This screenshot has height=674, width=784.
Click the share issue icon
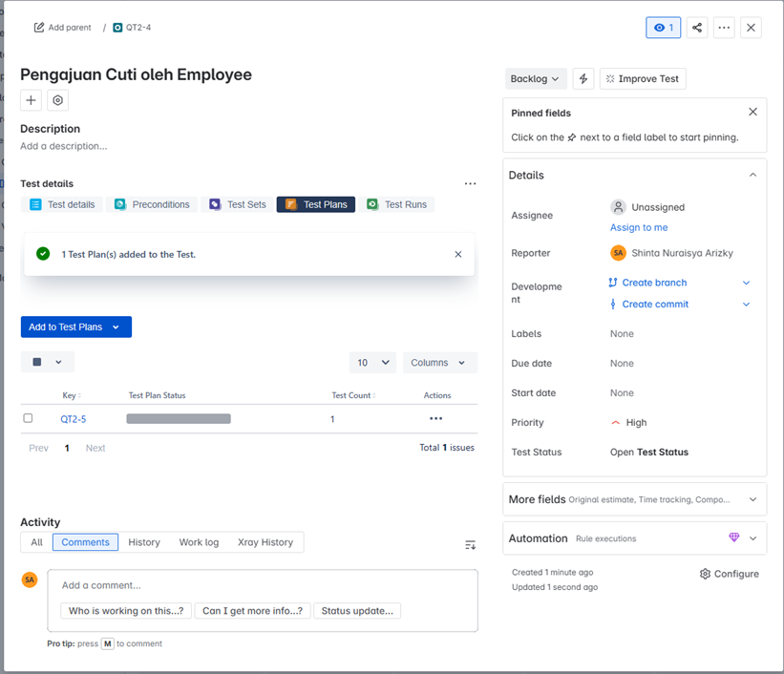click(697, 28)
